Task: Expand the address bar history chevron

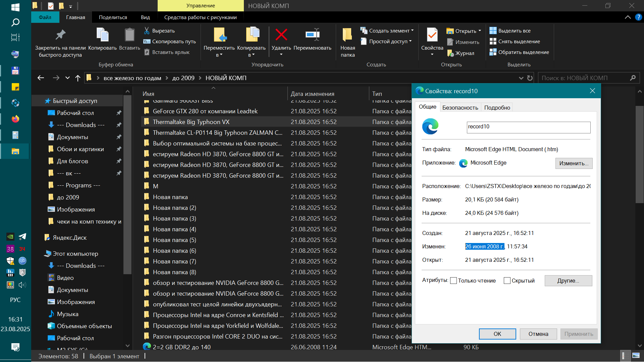Action: coord(521,78)
